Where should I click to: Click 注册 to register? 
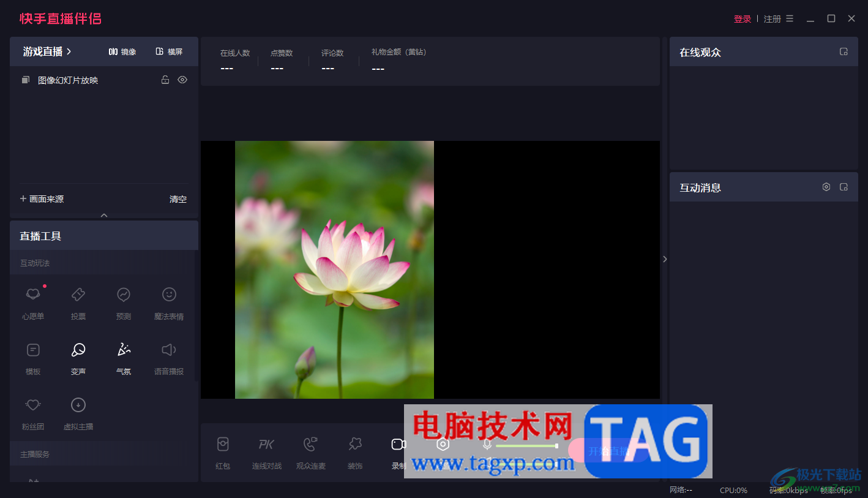pyautogui.click(x=773, y=19)
